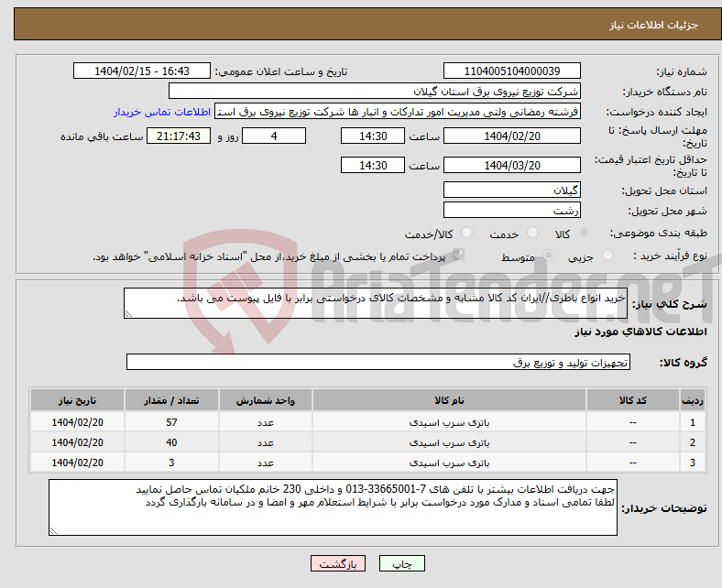This screenshot has width=722, height=588.
Task: Click the استان محل تحویل field
Action: point(511,191)
